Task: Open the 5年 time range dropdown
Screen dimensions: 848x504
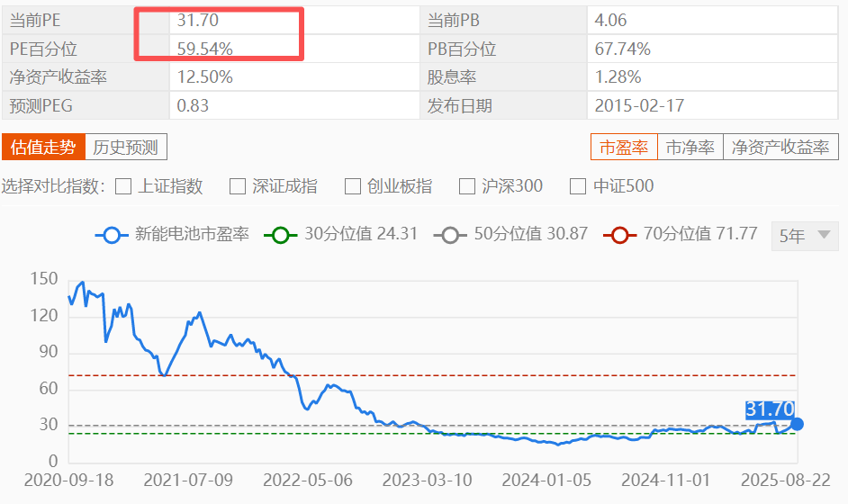Action: 804,236
